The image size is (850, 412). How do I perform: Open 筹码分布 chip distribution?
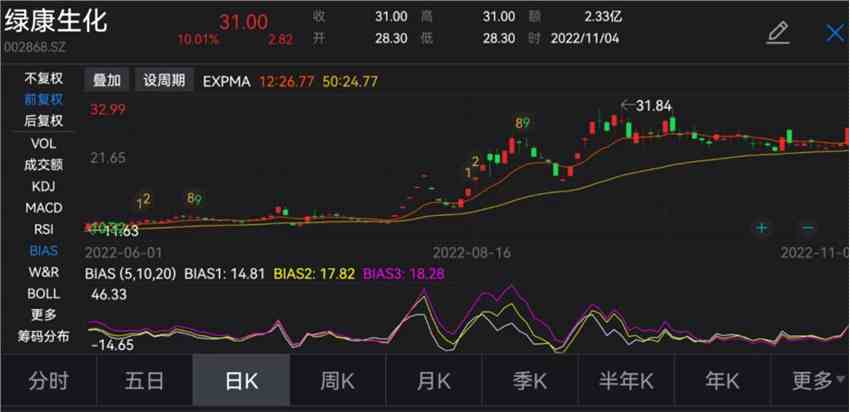point(43,336)
